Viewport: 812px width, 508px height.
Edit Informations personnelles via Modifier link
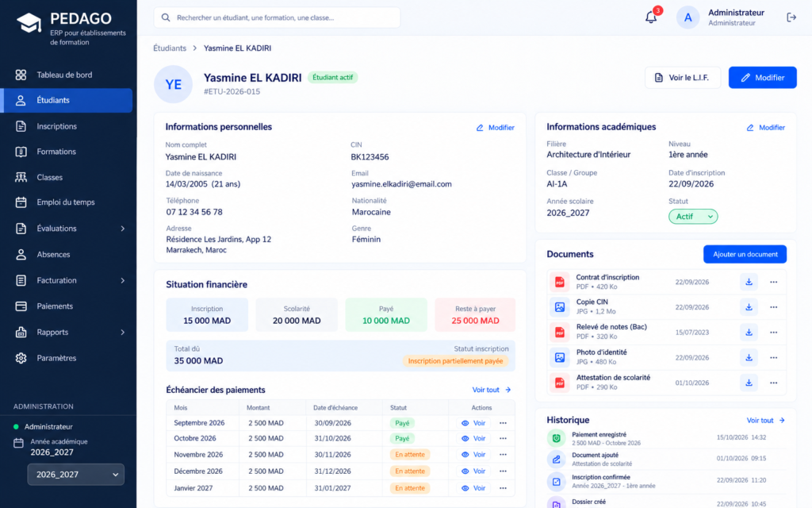click(x=495, y=128)
